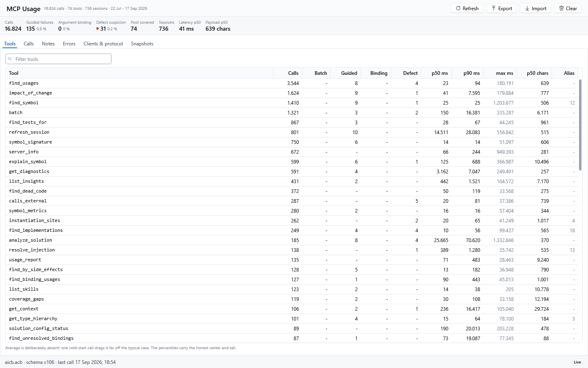The image size is (588, 368).
Task: Click the Refresh button
Action: click(467, 8)
